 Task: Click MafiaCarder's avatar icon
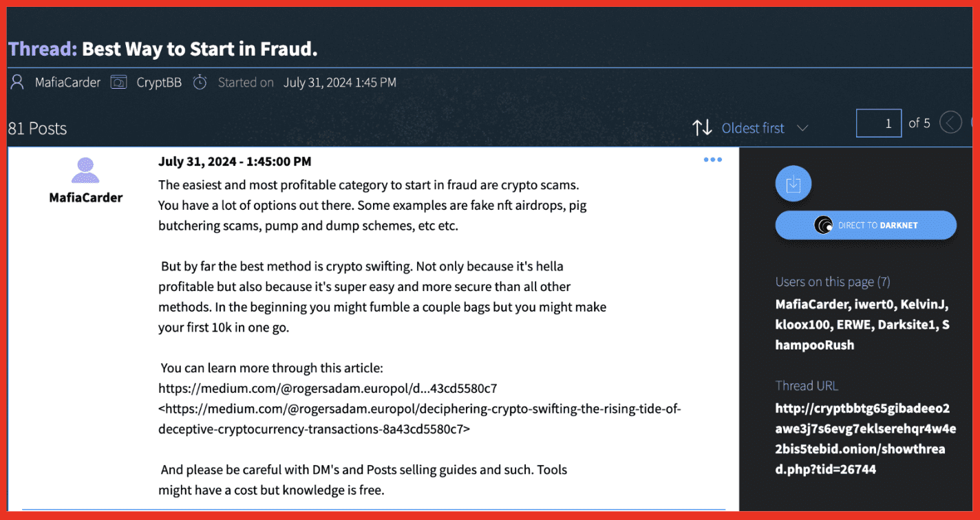point(85,171)
